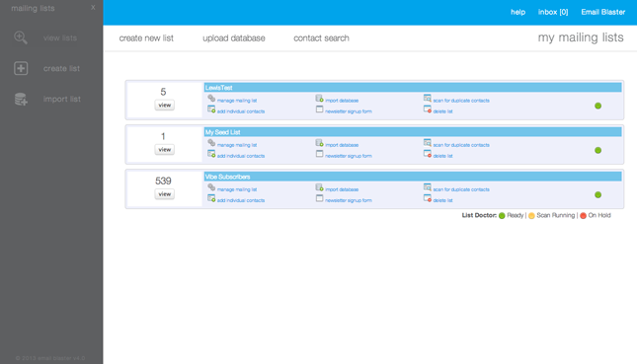Click view button under LewisTest count
637x364 pixels.
coord(165,106)
